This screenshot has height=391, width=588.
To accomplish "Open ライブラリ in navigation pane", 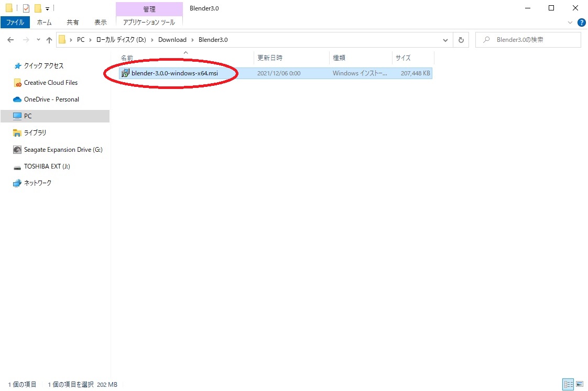I will 35,132.
